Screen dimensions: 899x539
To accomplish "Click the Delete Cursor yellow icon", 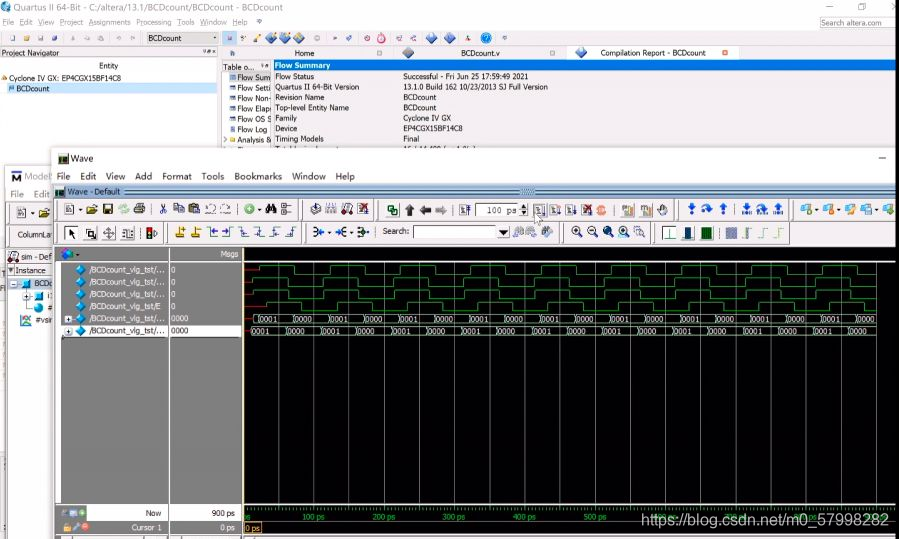I will click(x=196, y=232).
